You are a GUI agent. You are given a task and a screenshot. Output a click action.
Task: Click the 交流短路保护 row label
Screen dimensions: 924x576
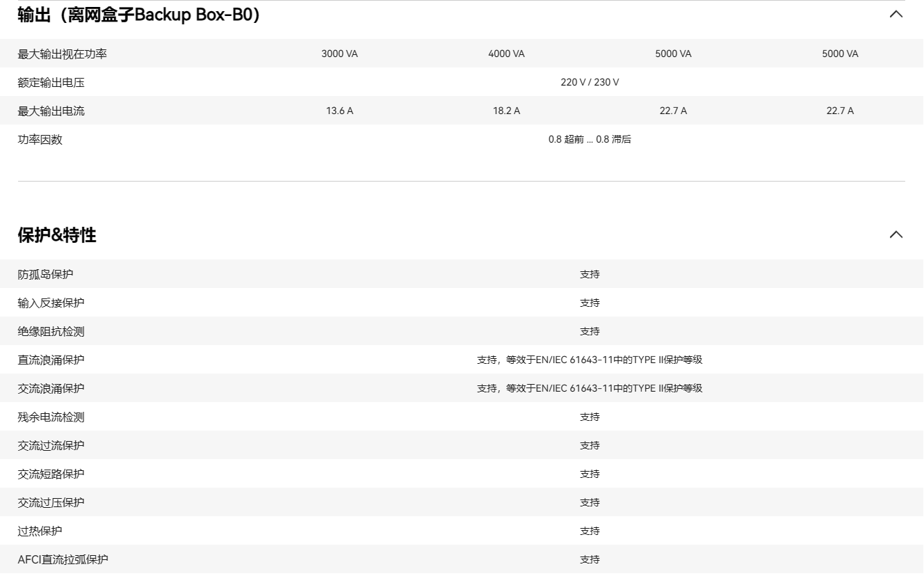(x=51, y=474)
